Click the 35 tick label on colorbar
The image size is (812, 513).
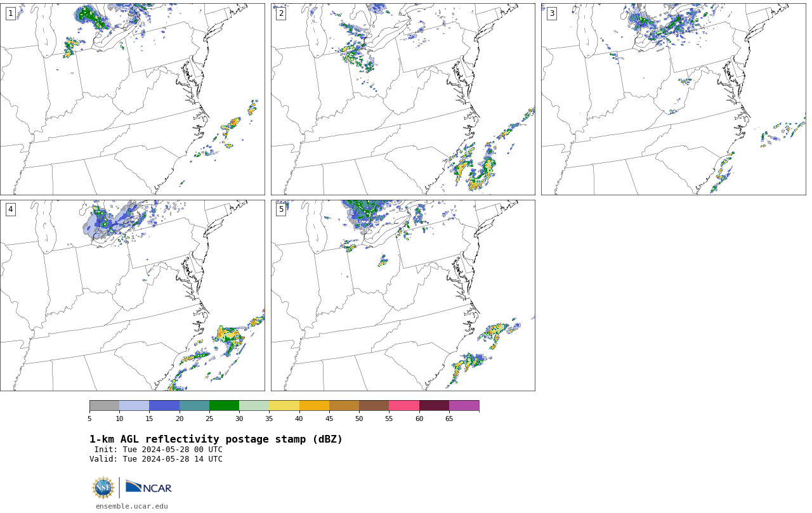point(269,419)
